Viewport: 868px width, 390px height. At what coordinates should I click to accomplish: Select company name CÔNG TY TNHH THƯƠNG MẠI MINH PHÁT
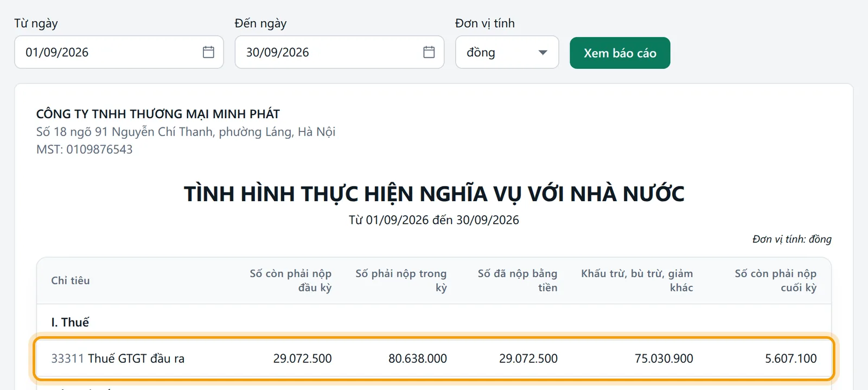click(158, 114)
